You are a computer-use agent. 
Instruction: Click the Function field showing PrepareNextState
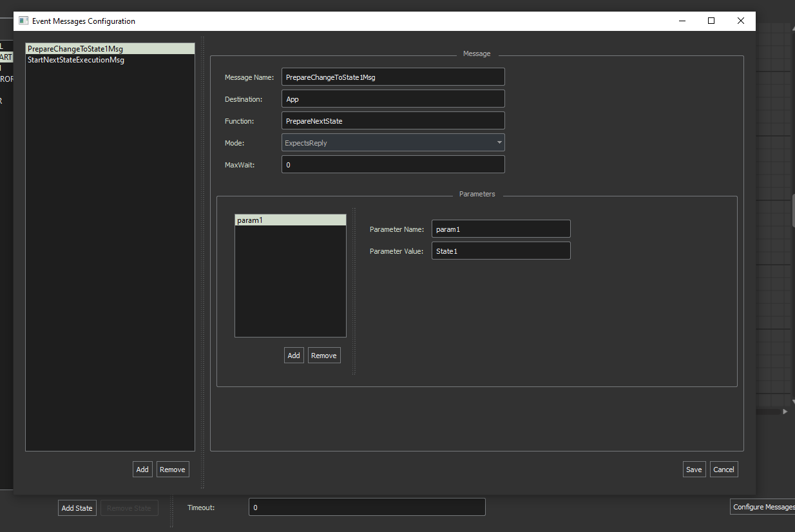click(x=393, y=120)
